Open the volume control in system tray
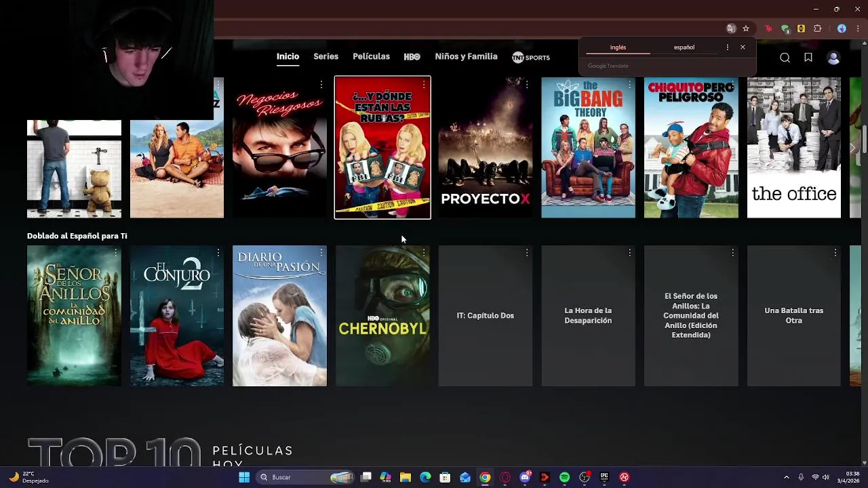The width and height of the screenshot is (868, 488). 825,477
